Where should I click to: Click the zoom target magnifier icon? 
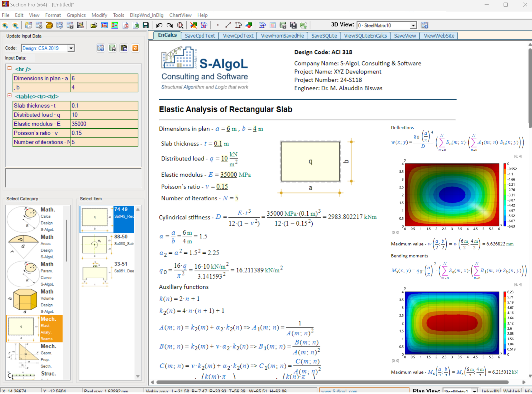[x=180, y=25]
